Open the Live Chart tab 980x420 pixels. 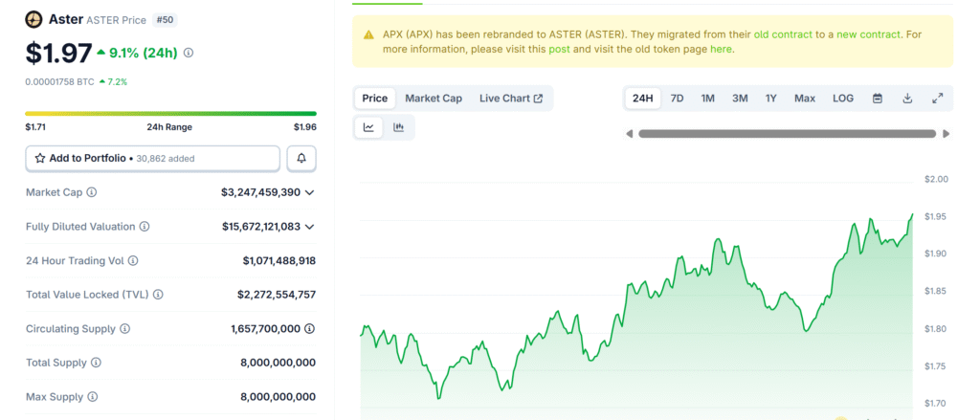[511, 99]
